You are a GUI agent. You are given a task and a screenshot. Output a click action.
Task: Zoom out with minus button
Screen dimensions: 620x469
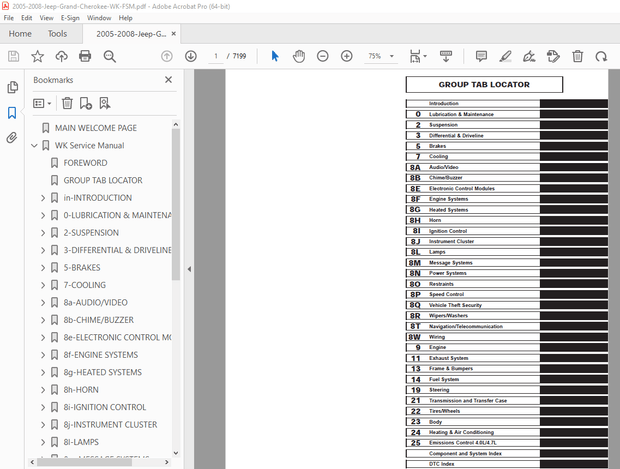click(323, 56)
